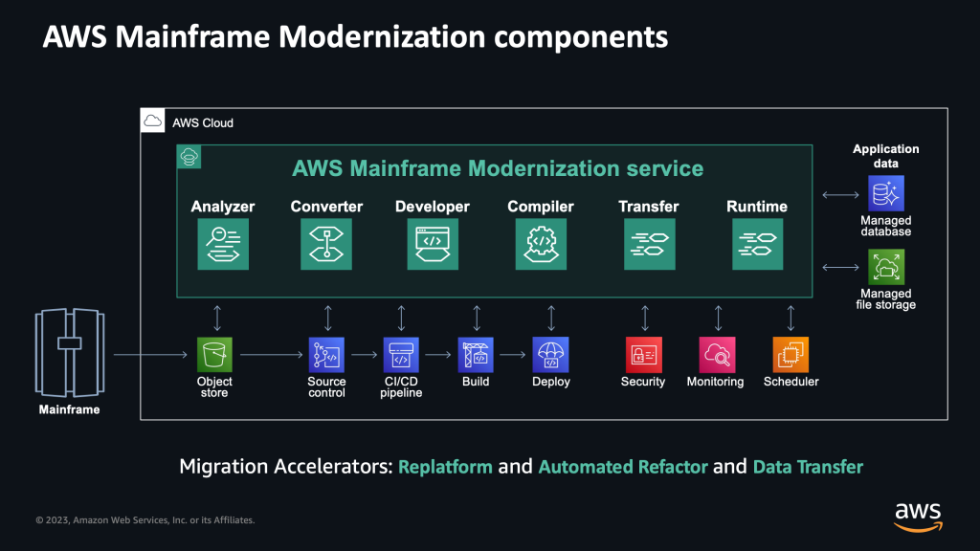
Task: Open the Developer component icon
Action: [433, 244]
